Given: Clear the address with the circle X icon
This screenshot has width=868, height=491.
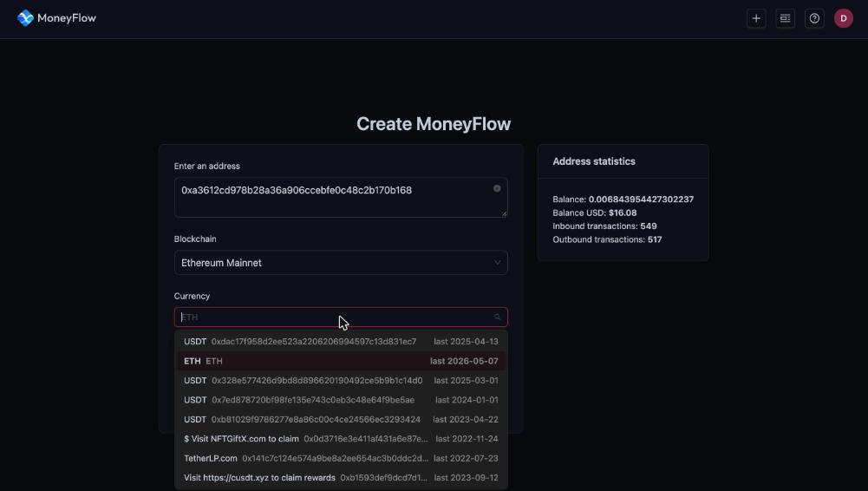Looking at the screenshot, I should click(497, 189).
